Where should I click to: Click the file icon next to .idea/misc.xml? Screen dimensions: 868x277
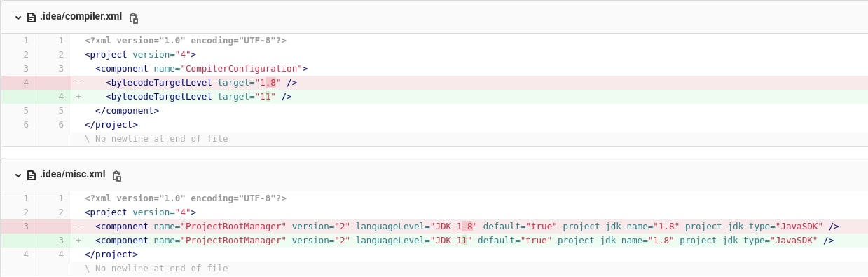[x=32, y=175]
